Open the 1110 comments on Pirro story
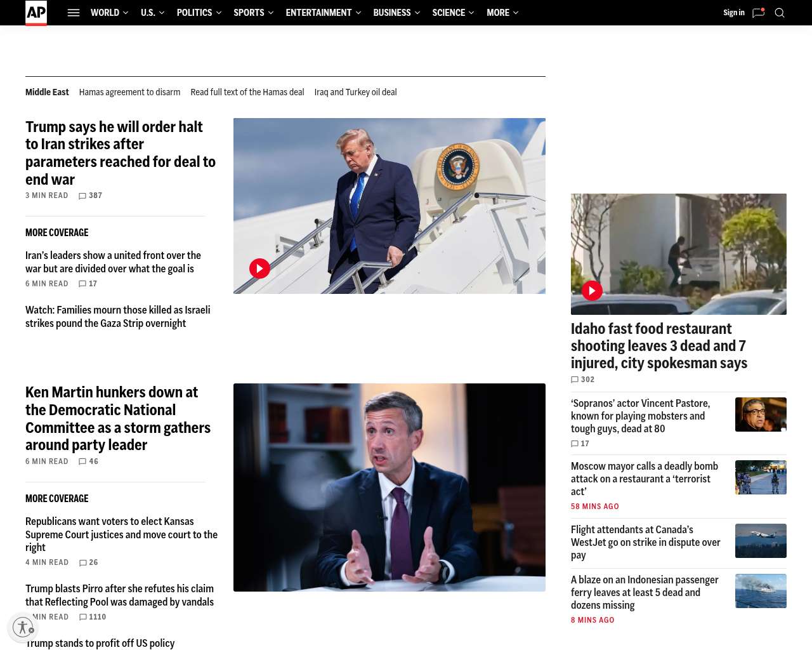The image size is (812, 650). pos(93,617)
